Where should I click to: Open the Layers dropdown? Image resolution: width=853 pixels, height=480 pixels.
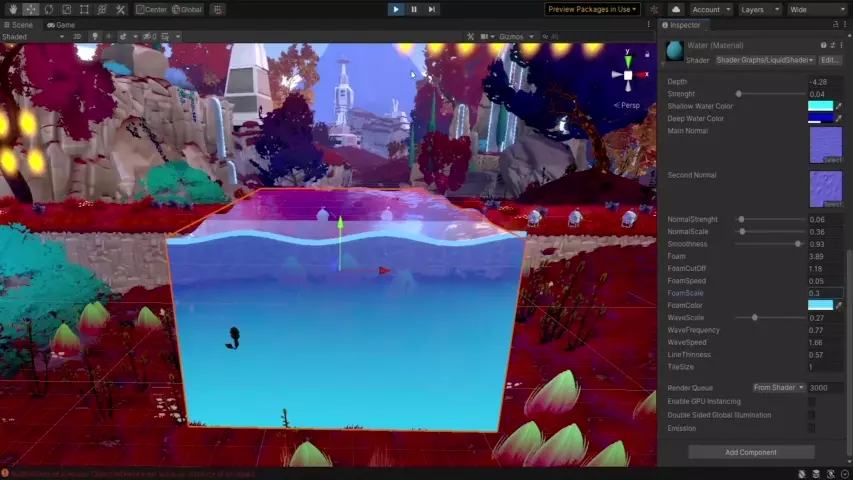point(758,9)
